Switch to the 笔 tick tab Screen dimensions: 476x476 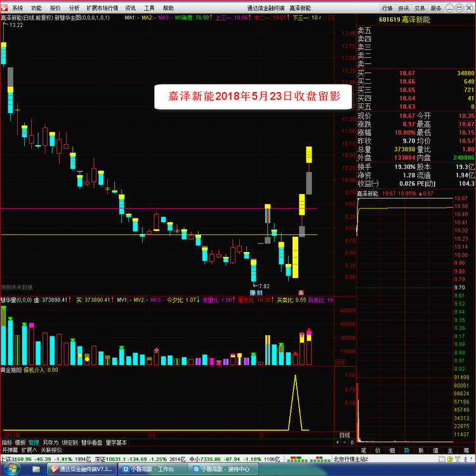tap(364, 451)
